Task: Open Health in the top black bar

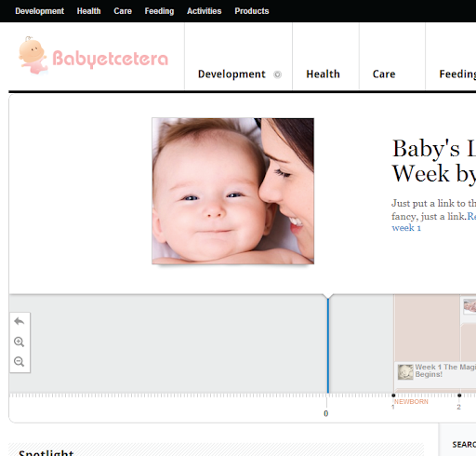Action: click(x=88, y=11)
